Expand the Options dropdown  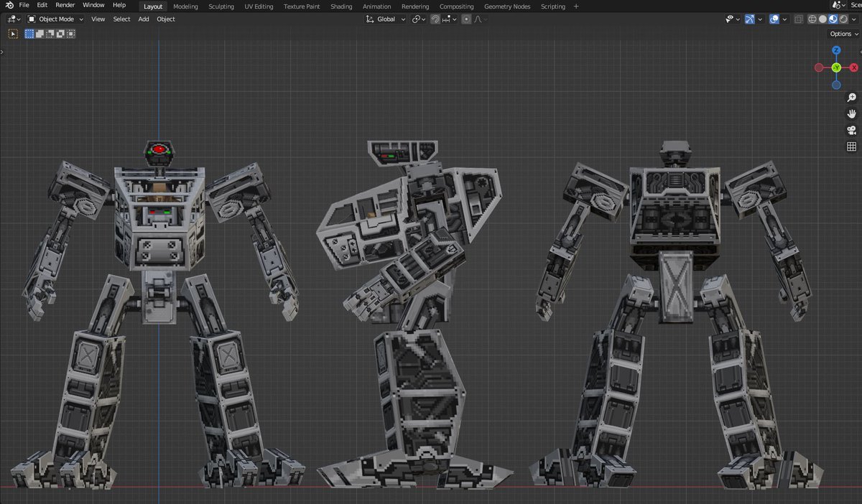844,34
